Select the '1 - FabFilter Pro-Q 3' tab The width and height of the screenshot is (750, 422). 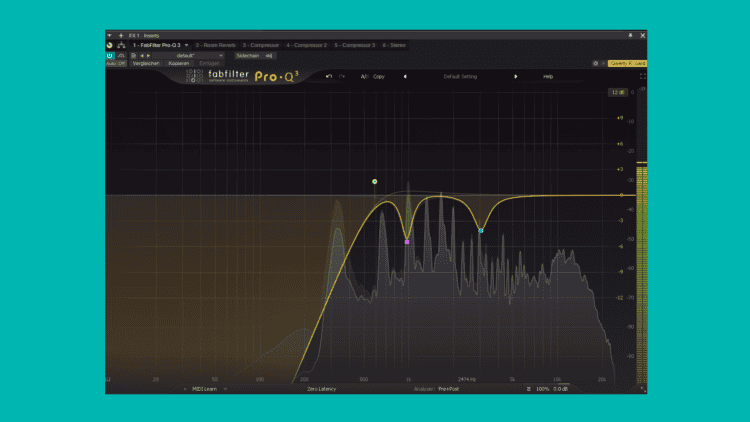pos(156,45)
